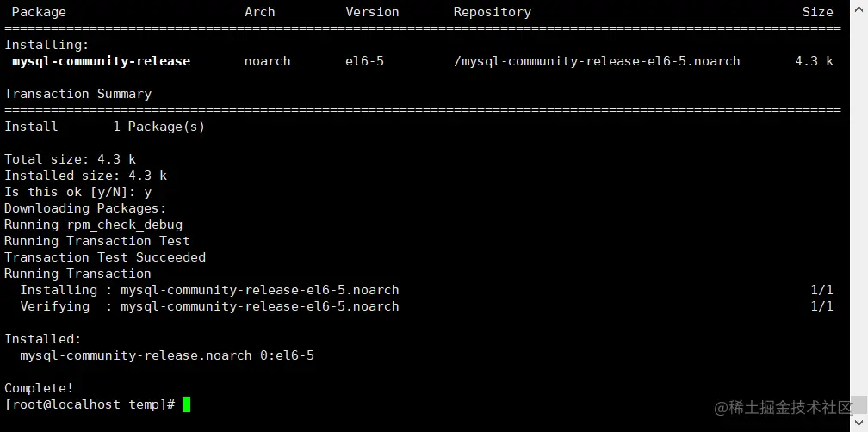This screenshot has height=432, width=868.
Task: Click the "Installing : mysql-community-release-el6-5.noarch" line
Action: coord(210,290)
